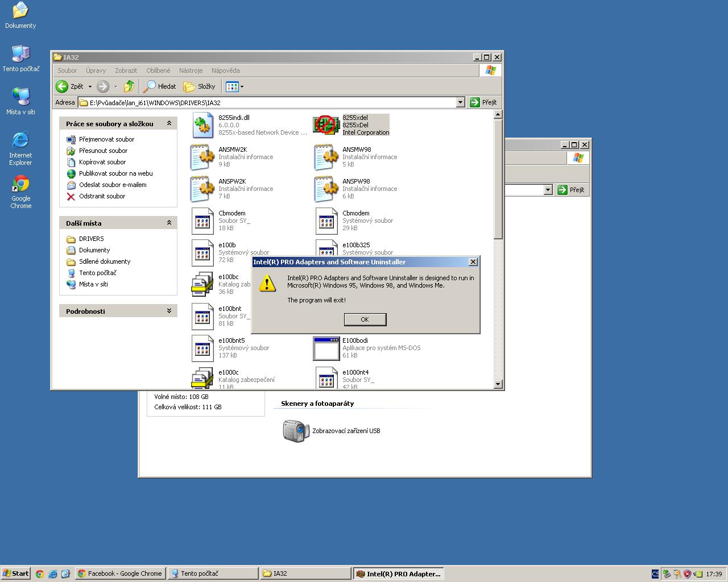
Task: Click OK in the Intel uninstaller dialog
Action: point(365,319)
